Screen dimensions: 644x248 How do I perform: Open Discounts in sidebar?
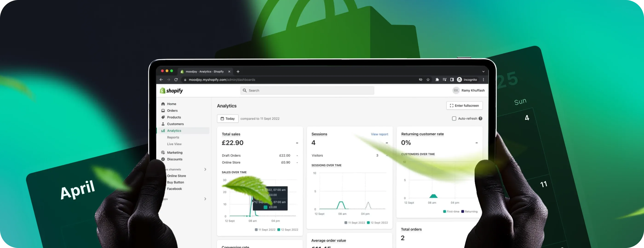click(x=175, y=159)
